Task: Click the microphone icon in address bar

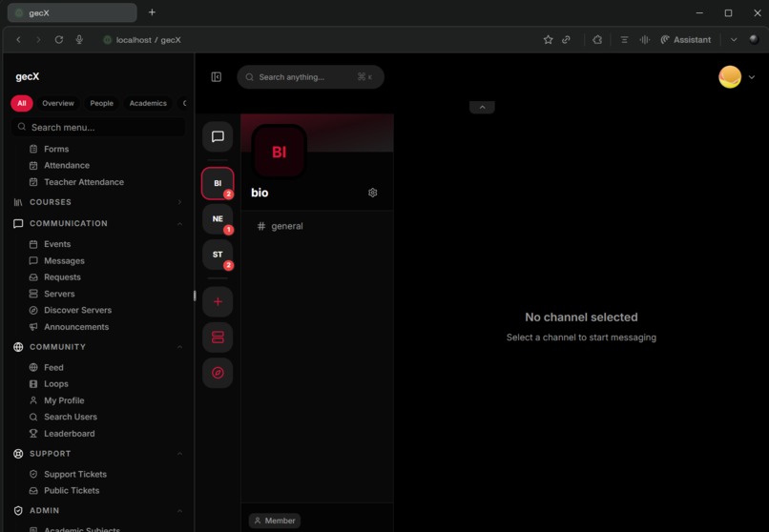Action: pos(79,40)
